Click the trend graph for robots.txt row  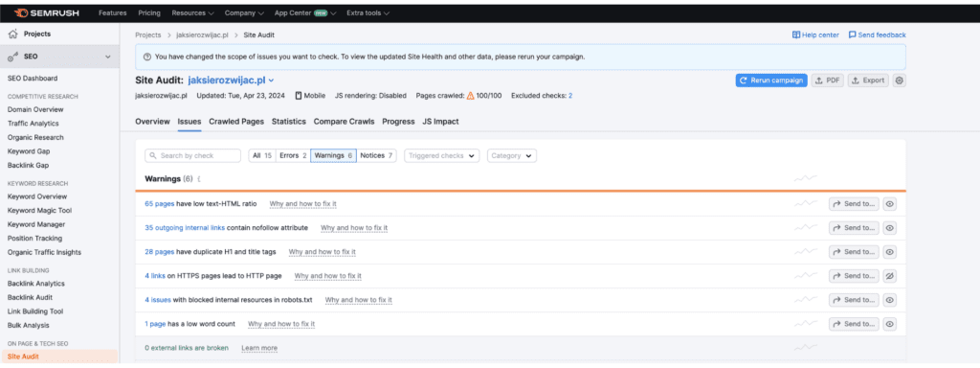click(806, 300)
